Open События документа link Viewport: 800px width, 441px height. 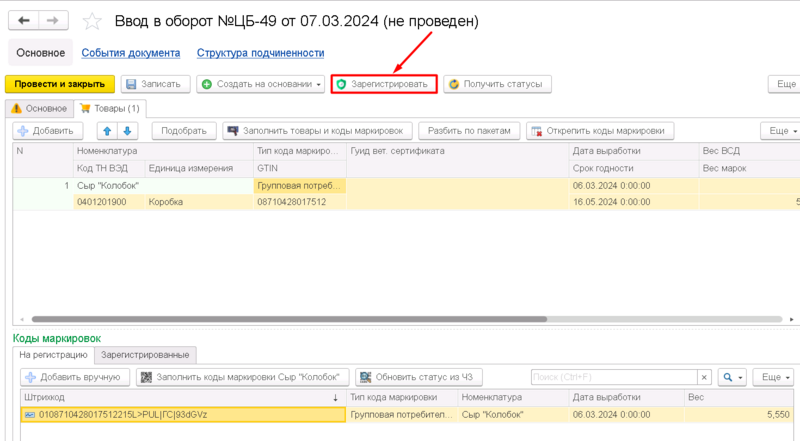(x=130, y=53)
